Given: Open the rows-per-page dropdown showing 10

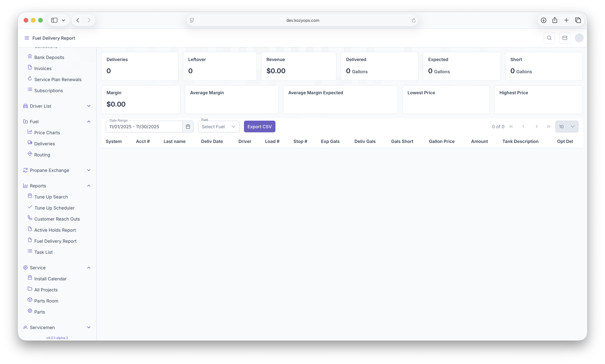Looking at the screenshot, I should click(567, 126).
